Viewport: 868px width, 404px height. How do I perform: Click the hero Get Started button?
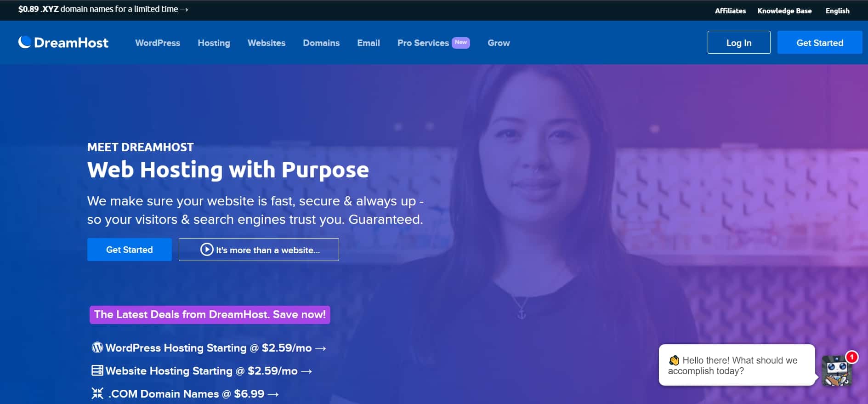130,250
